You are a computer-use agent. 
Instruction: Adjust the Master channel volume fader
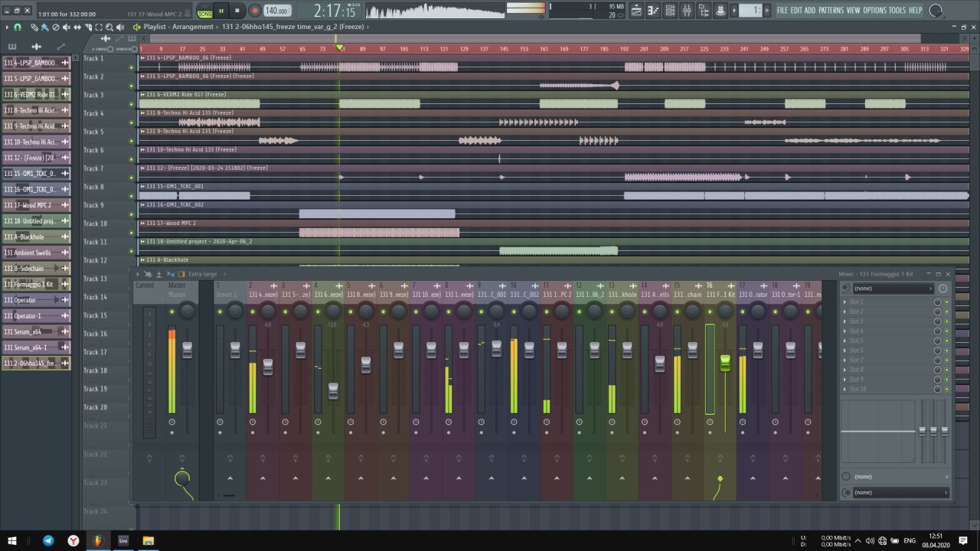tap(187, 350)
